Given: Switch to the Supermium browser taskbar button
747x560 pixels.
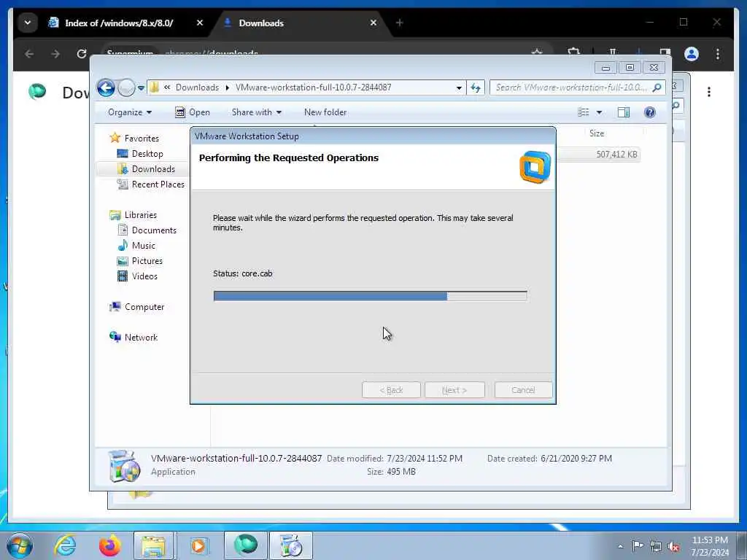Looking at the screenshot, I should pos(245,545).
